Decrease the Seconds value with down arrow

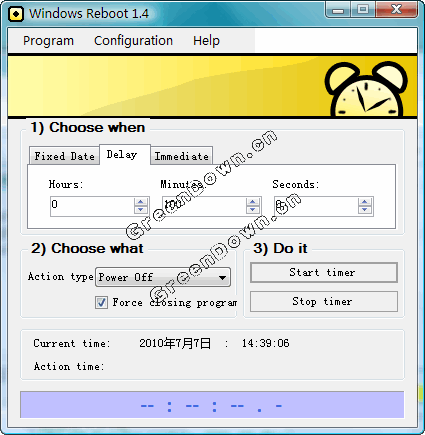(x=365, y=210)
